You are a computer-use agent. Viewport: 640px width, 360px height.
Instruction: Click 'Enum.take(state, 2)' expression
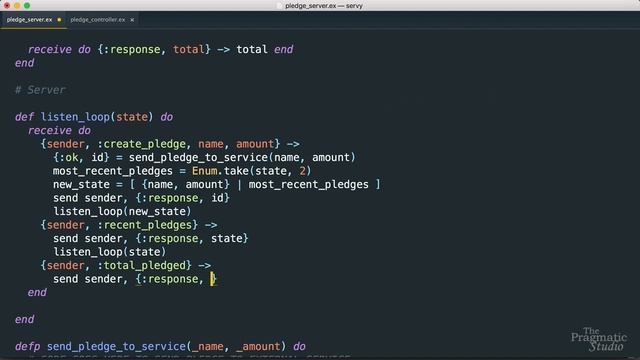click(251, 171)
